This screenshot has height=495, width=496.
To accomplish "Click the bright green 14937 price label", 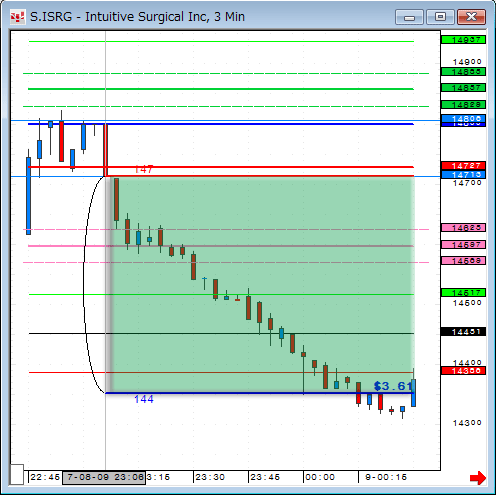I will (463, 40).
